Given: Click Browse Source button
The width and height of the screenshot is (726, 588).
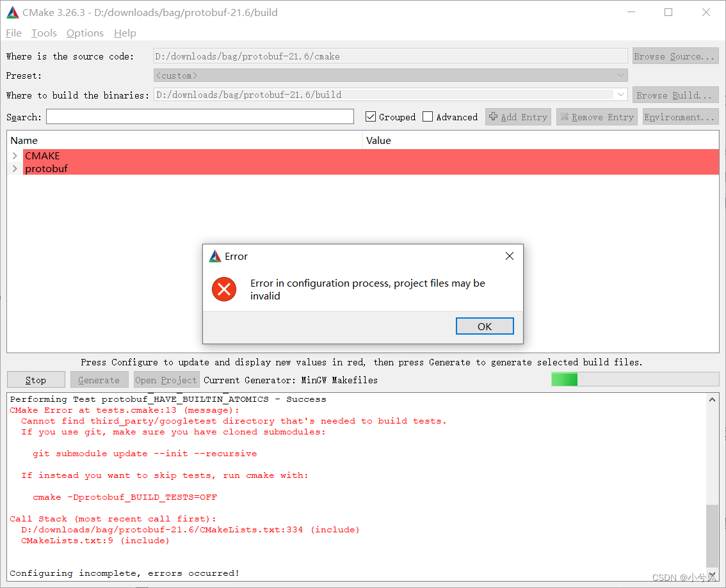Looking at the screenshot, I should (675, 56).
